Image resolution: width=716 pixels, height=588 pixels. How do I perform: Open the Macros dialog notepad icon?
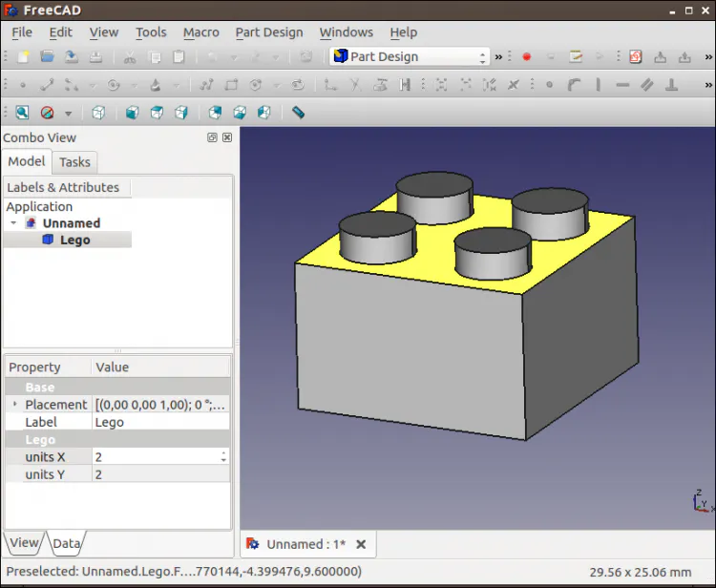(576, 57)
